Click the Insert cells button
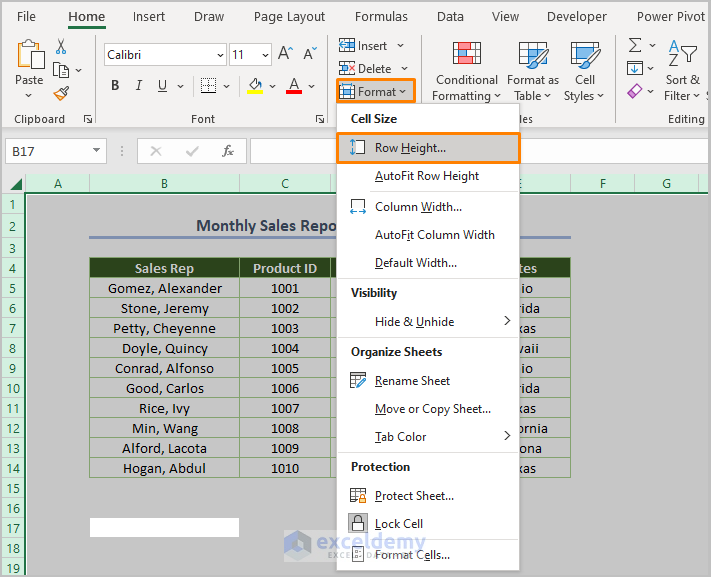The width and height of the screenshot is (711, 577). [x=367, y=46]
